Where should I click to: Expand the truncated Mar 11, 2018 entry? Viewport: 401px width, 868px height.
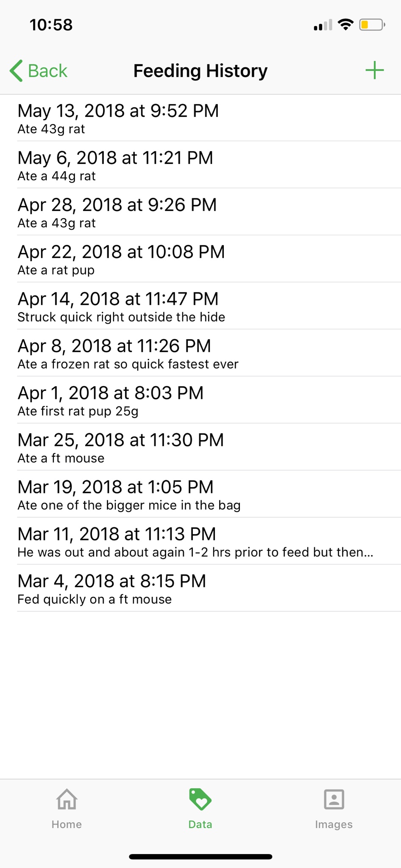coord(200,541)
